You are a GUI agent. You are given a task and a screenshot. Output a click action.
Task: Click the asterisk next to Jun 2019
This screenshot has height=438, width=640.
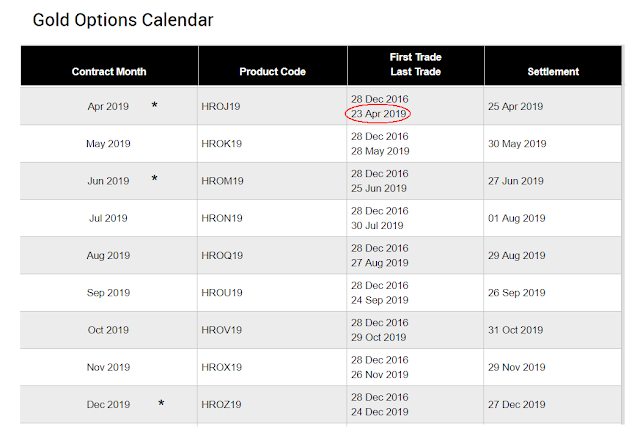(x=154, y=179)
